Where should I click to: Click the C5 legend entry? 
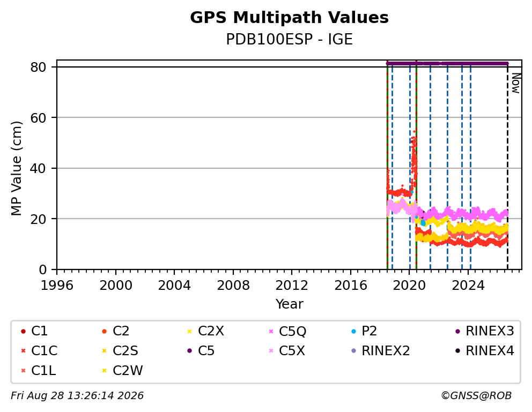coord(201,351)
